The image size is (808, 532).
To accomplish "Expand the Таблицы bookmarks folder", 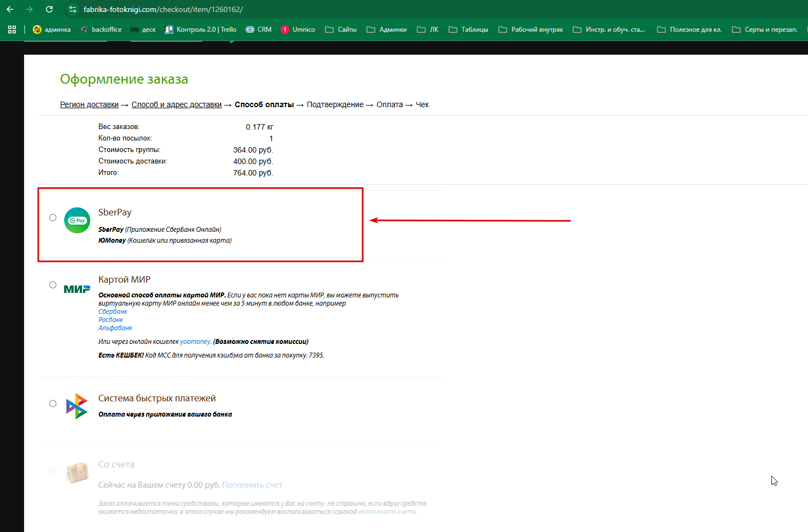I will point(468,30).
